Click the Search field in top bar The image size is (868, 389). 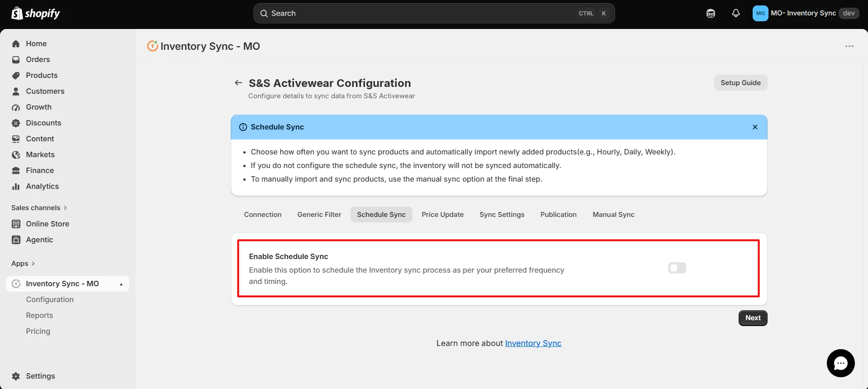(434, 14)
